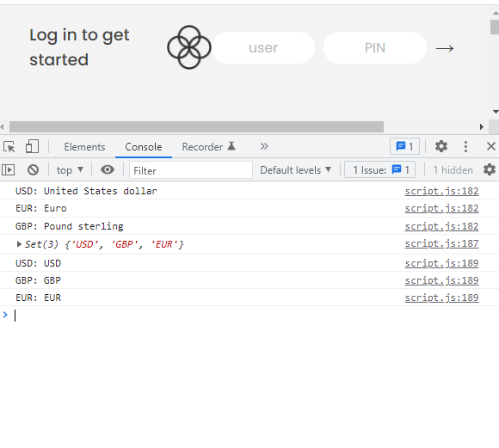Activate the inspect element picker icon

9,147
